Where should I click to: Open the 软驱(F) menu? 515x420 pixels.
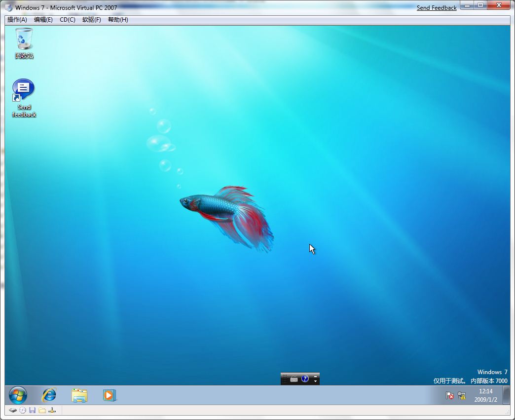(x=92, y=20)
